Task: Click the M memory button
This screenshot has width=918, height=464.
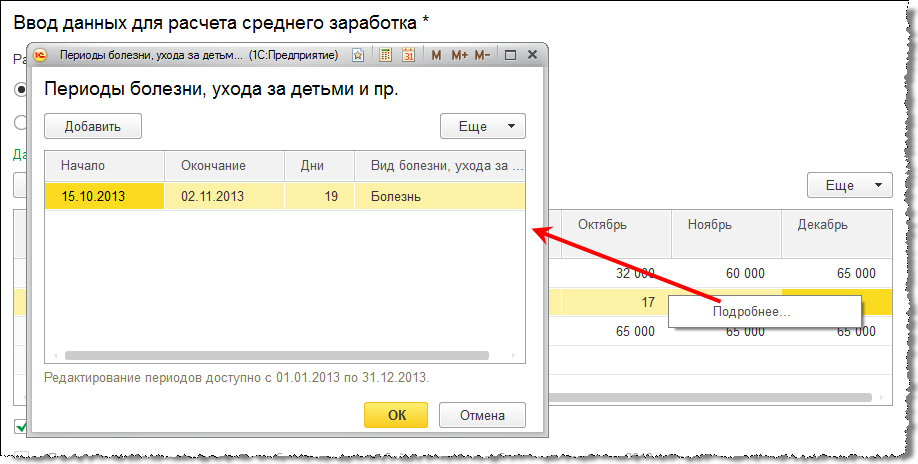Action: 436,55
